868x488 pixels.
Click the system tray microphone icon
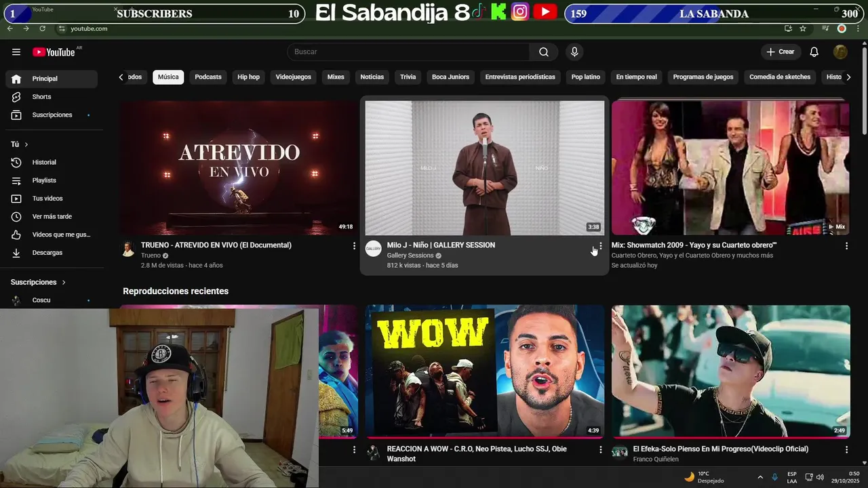pos(774,477)
